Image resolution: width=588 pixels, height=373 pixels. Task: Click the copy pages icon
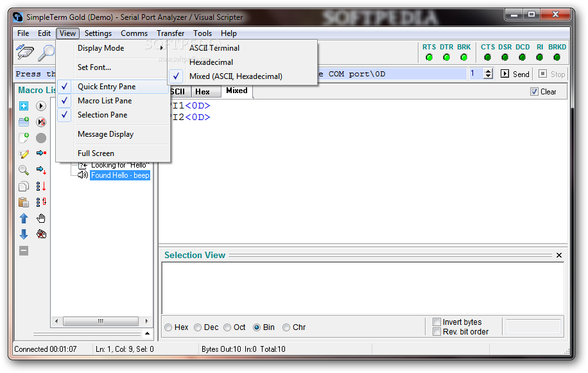(24, 186)
